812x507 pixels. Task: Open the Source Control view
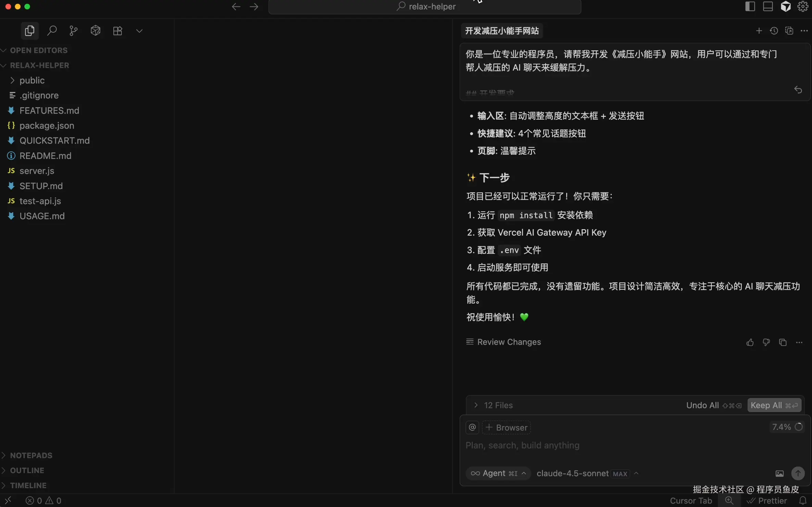tap(74, 31)
